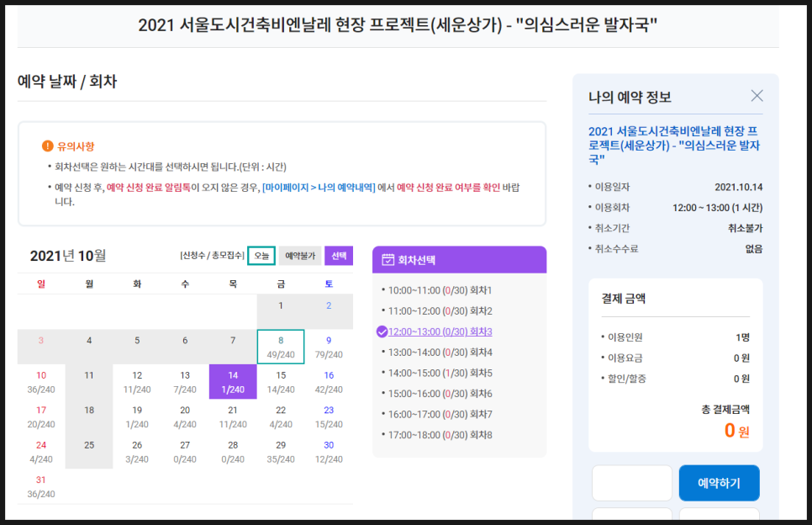Click the 금 weekday column header

(281, 284)
